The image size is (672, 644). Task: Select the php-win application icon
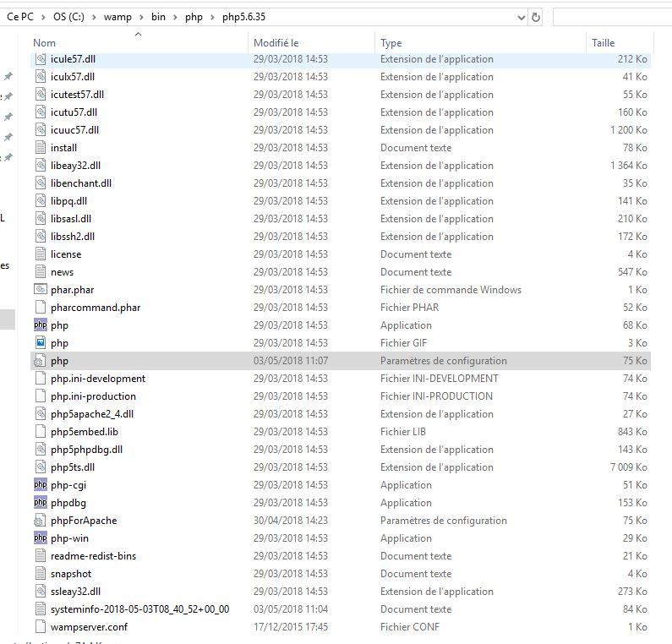point(41,538)
